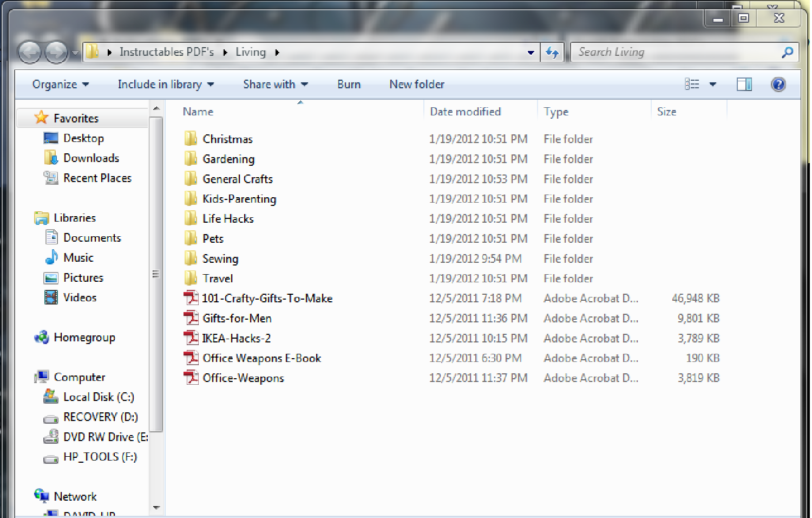This screenshot has width=812, height=518.
Task: Open the Organize dropdown
Action: [60, 84]
